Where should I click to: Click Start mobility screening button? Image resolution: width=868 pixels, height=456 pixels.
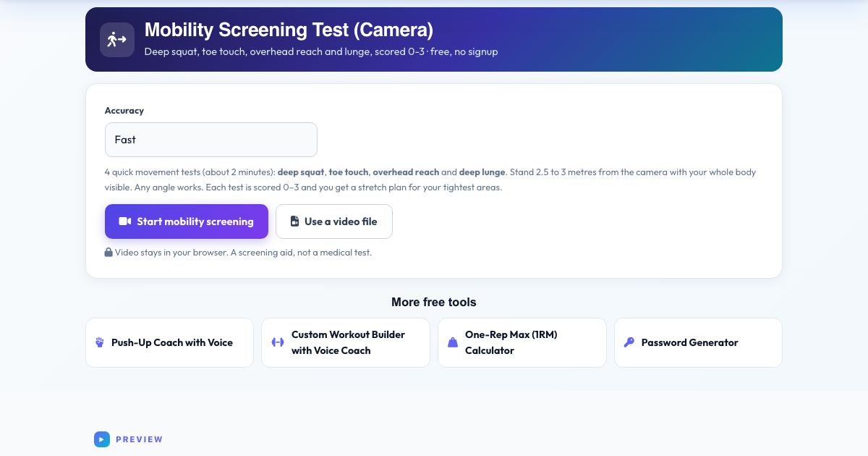[x=187, y=221]
